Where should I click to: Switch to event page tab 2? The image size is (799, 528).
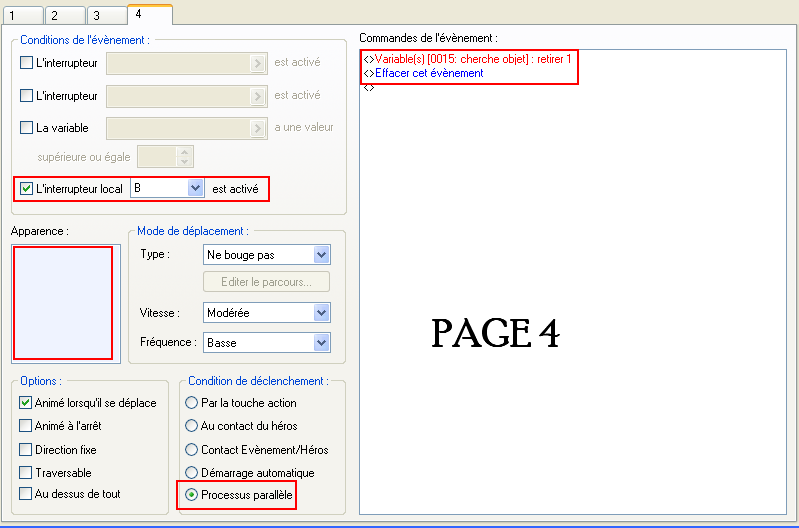(x=65, y=16)
